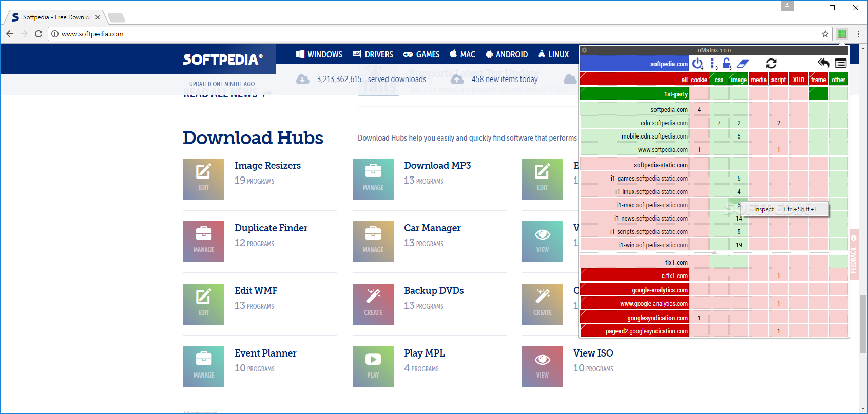Image resolution: width=868 pixels, height=414 pixels.
Task: Open the MAC navigation menu
Action: coord(462,54)
